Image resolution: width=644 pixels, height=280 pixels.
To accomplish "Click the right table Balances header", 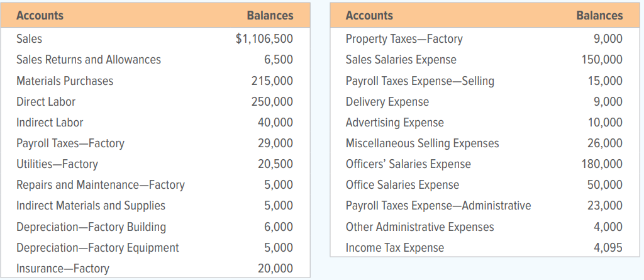I will 599,16.
